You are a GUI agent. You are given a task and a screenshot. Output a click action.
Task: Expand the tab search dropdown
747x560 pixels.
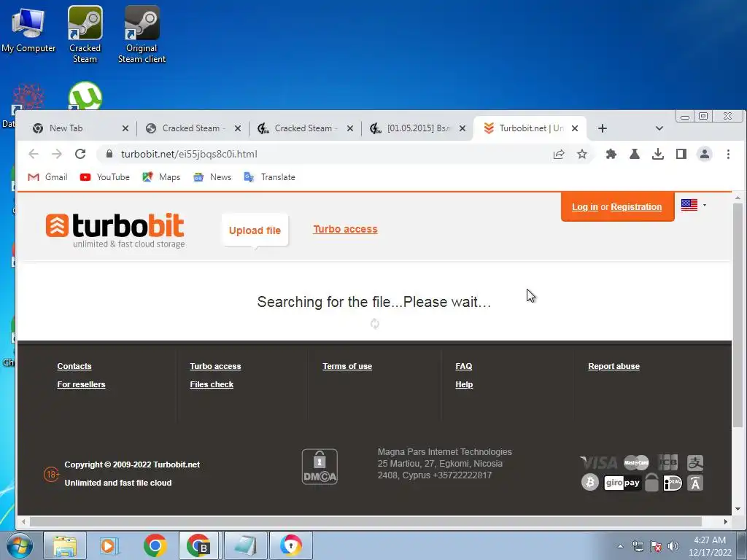tap(659, 128)
